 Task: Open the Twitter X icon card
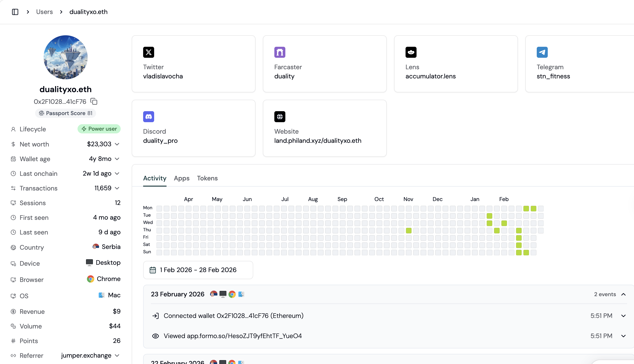pyautogui.click(x=149, y=52)
